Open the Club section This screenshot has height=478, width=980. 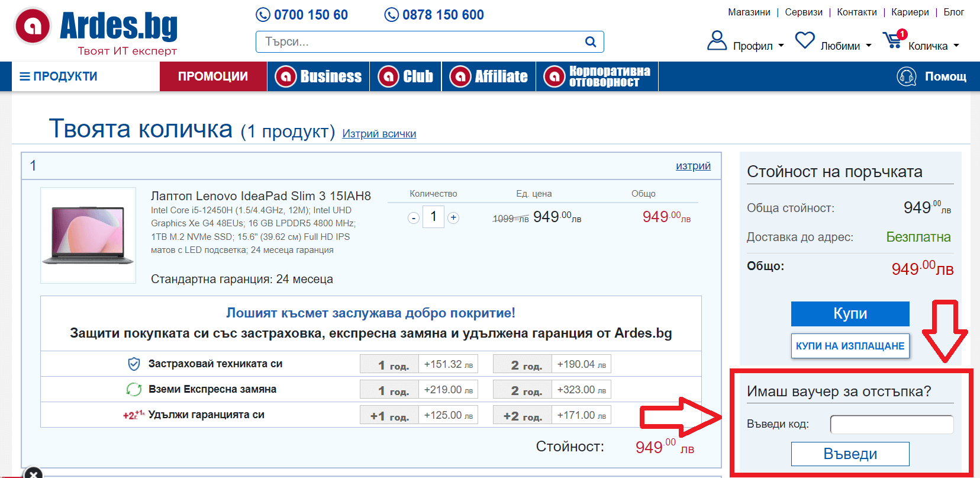tap(406, 76)
